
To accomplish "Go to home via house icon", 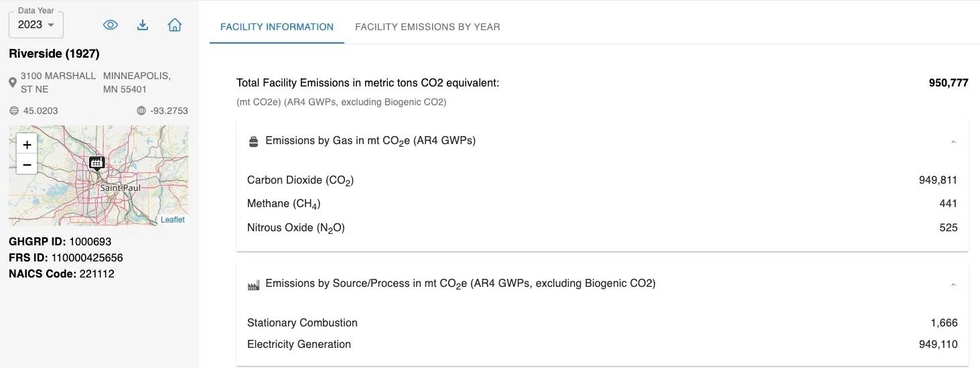I will pyautogui.click(x=175, y=25).
